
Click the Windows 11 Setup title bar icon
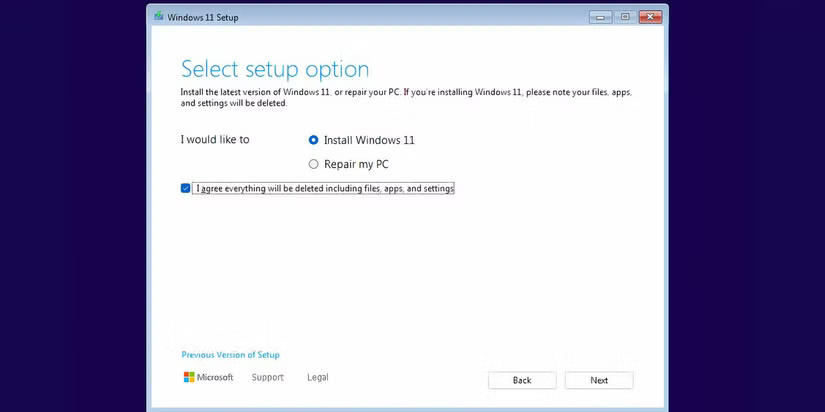click(x=159, y=17)
